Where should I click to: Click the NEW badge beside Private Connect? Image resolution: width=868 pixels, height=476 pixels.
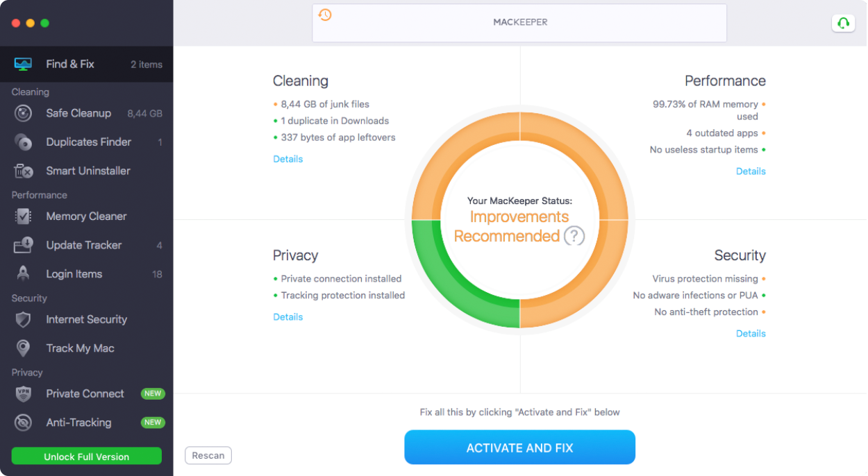click(153, 394)
